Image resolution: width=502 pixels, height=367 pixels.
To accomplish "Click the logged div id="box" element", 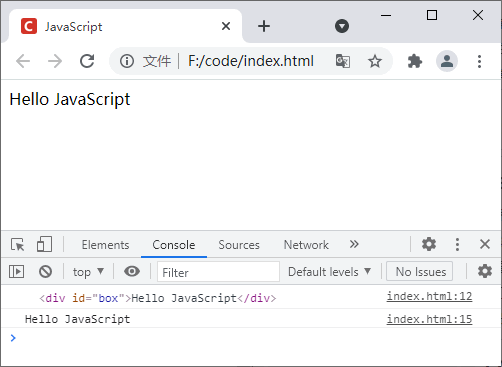I will point(158,298).
